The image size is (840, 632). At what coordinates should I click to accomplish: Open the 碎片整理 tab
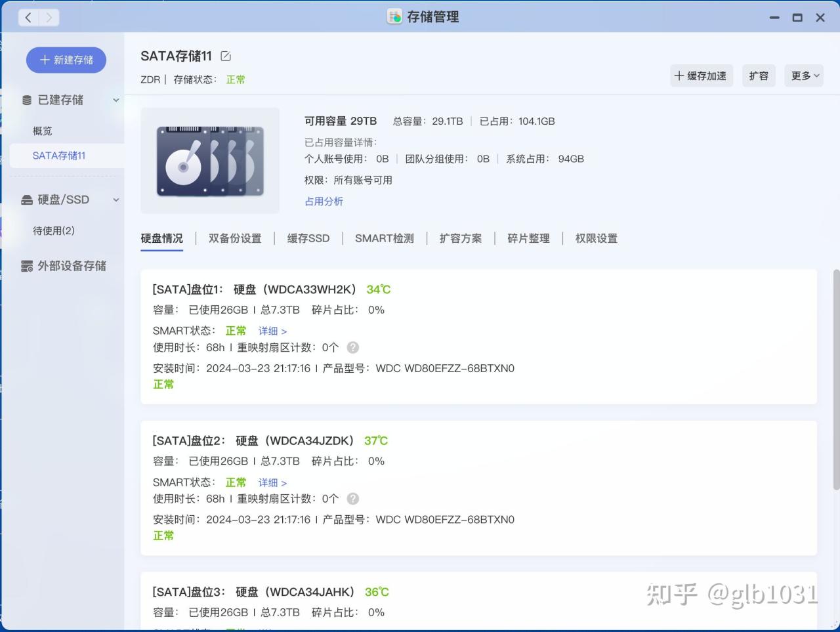(528, 238)
